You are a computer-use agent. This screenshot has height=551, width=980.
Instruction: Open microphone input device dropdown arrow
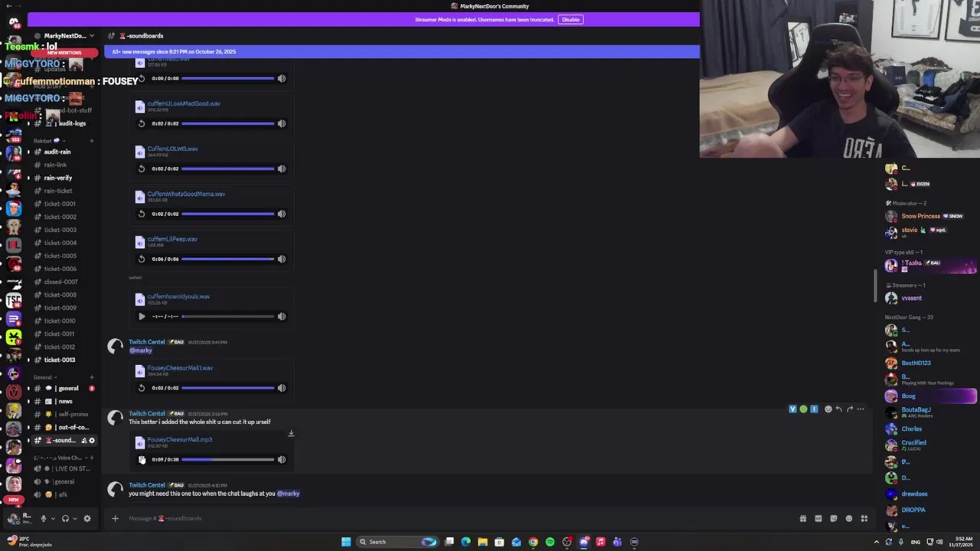(52, 518)
